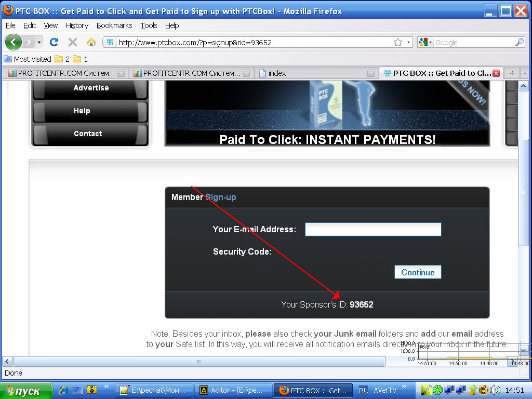Open the Tools menu
This screenshot has height=399, width=532.
click(x=149, y=25)
